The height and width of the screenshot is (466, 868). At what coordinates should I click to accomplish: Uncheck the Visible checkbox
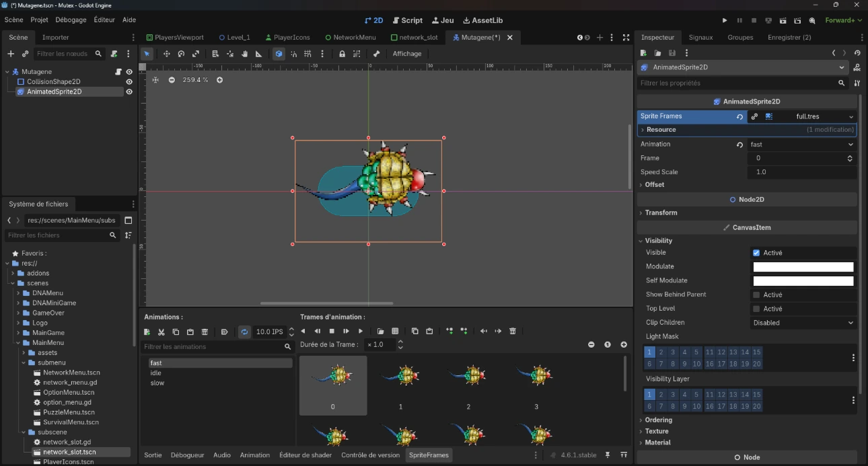pyautogui.click(x=756, y=253)
